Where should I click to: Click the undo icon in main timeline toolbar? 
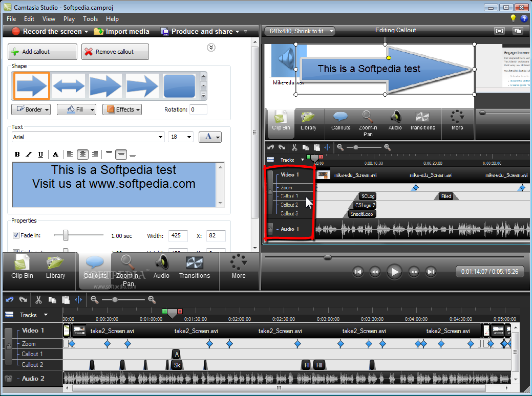(x=10, y=300)
